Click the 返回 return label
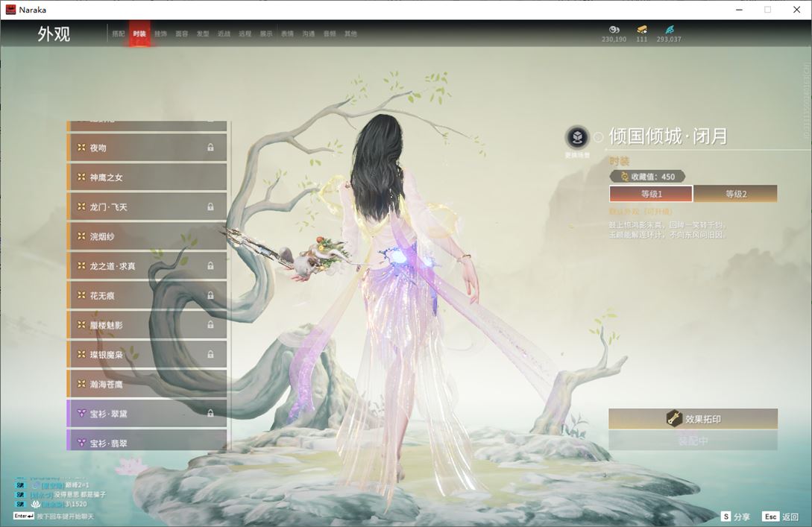 coord(790,517)
